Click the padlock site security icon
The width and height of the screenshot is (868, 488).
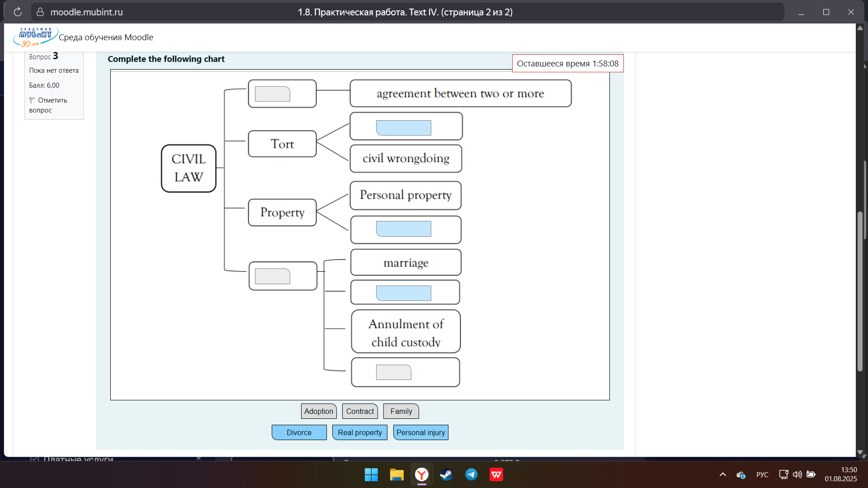40,12
